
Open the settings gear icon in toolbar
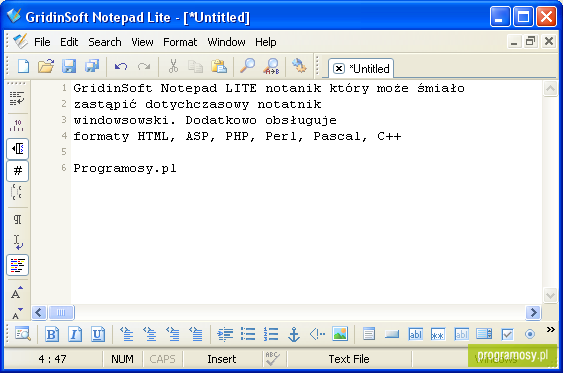click(299, 66)
